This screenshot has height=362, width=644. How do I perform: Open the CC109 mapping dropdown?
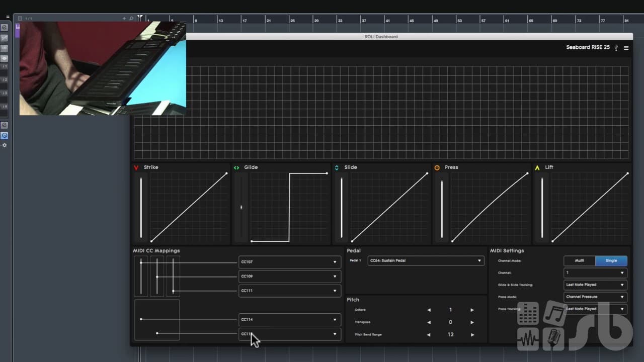(x=290, y=276)
